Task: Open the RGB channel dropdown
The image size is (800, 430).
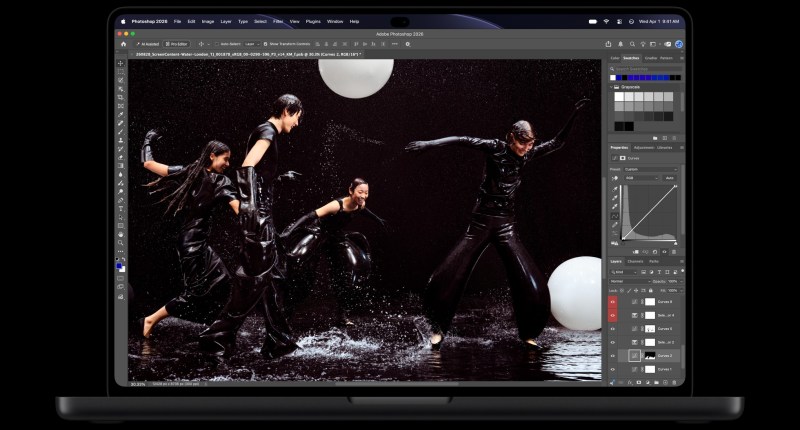Action: tap(642, 178)
